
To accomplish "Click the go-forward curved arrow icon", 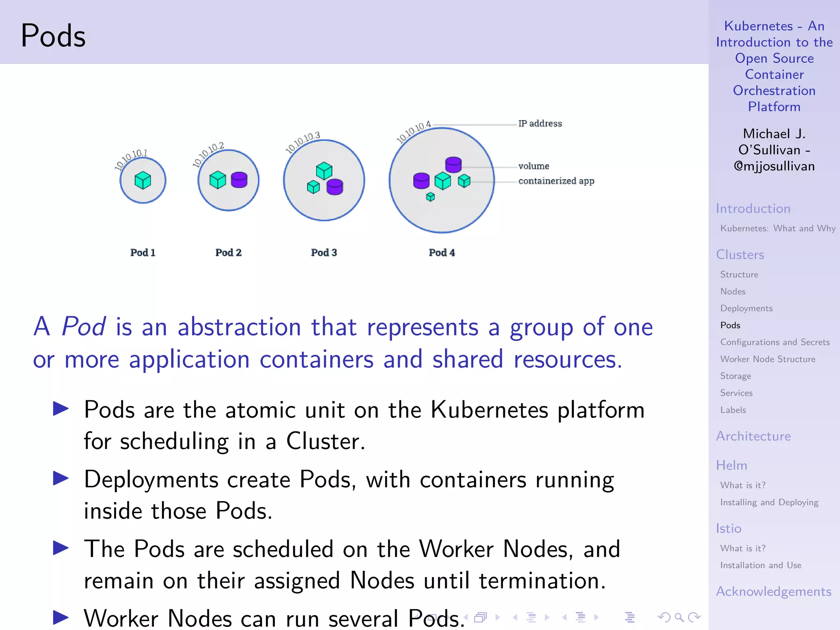I will [x=694, y=617].
